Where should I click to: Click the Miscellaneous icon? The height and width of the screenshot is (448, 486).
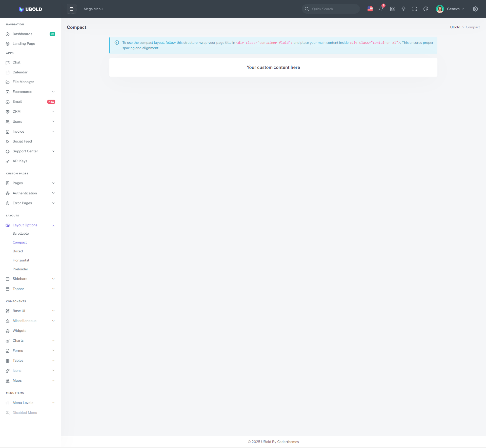(x=8, y=321)
